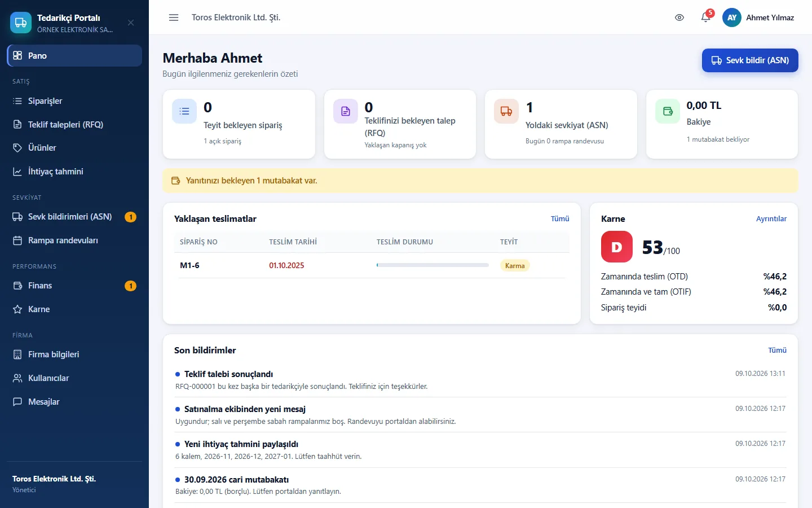This screenshot has height=508, width=812.
Task: Click the Yoldaki sevkiyat truck icon
Action: [506, 111]
